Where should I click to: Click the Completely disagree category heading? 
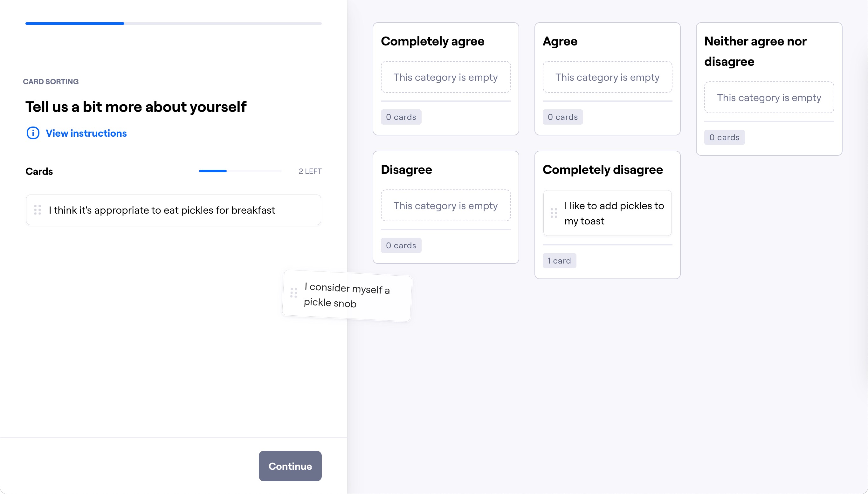pos(603,169)
